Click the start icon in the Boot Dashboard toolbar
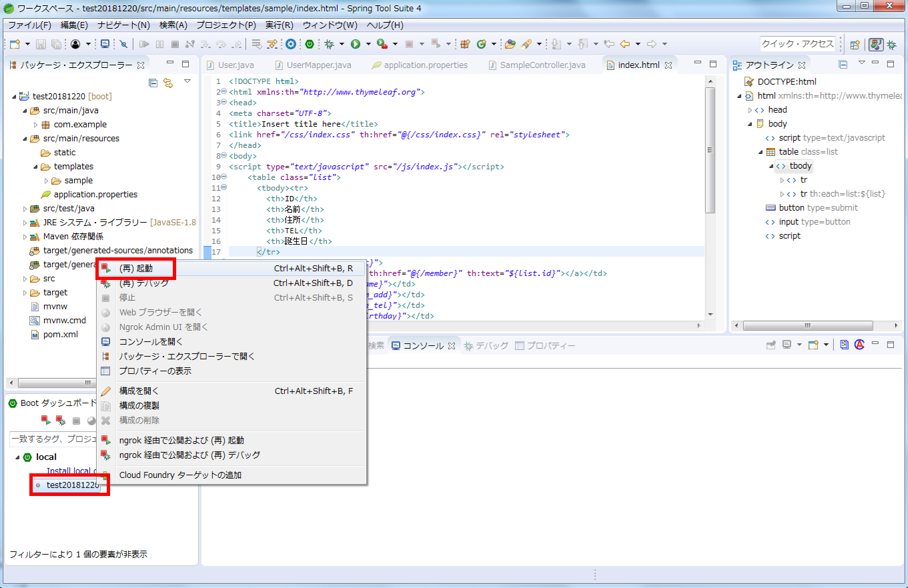Image resolution: width=908 pixels, height=588 pixels. 46,421
